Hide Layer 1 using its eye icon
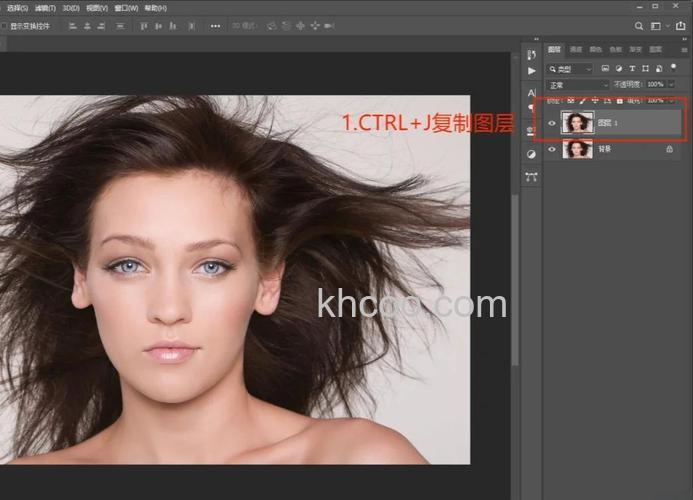The width and height of the screenshot is (693, 500). pos(552,123)
